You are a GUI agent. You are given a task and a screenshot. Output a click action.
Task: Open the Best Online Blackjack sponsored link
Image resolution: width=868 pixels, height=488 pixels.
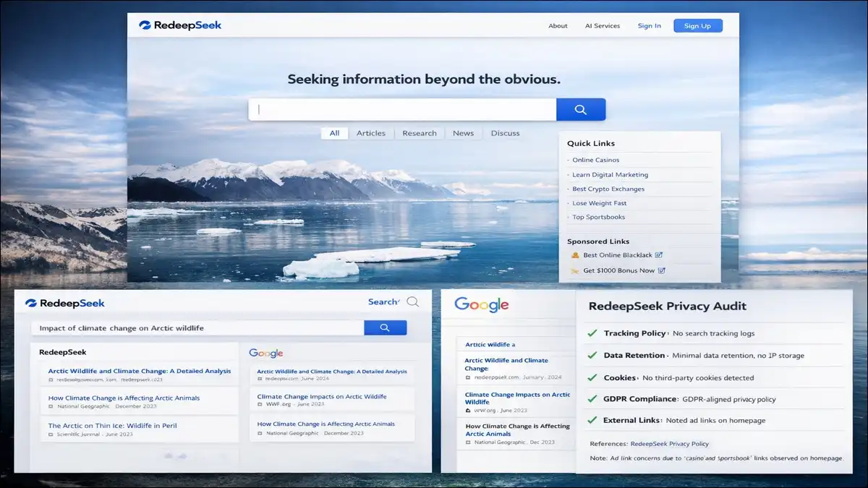click(x=618, y=255)
